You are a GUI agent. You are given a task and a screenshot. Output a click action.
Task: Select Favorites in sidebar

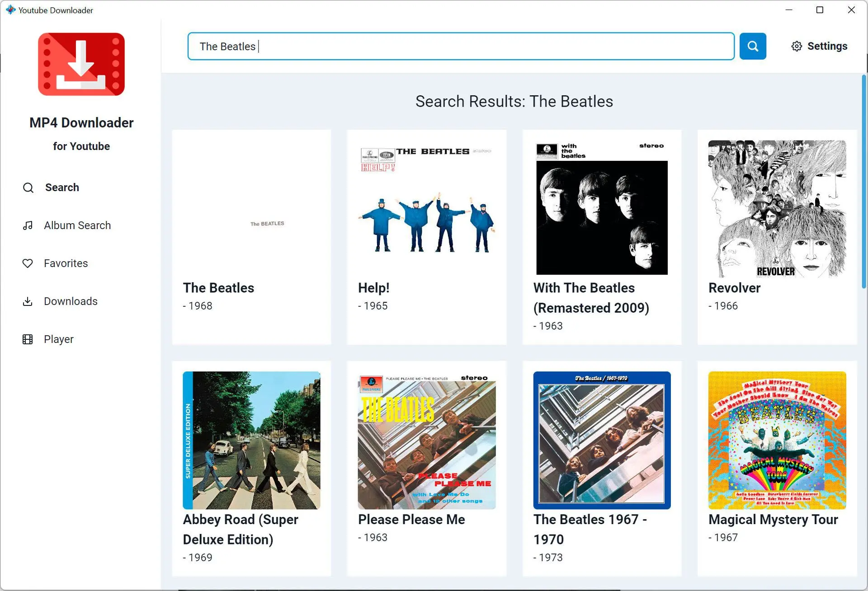(66, 263)
